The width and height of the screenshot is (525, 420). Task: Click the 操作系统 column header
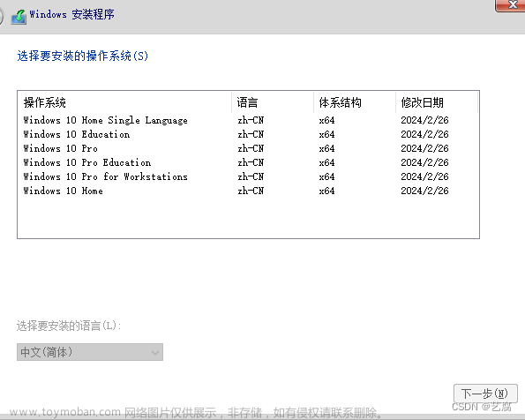[124, 102]
